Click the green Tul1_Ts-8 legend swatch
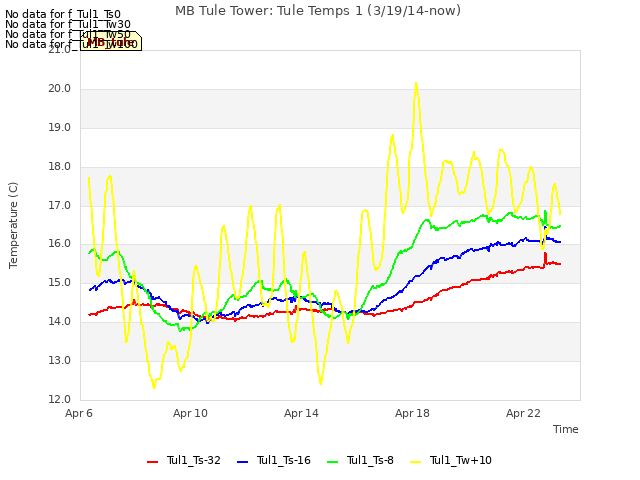Screen dimensions: 640x480 tap(333, 462)
